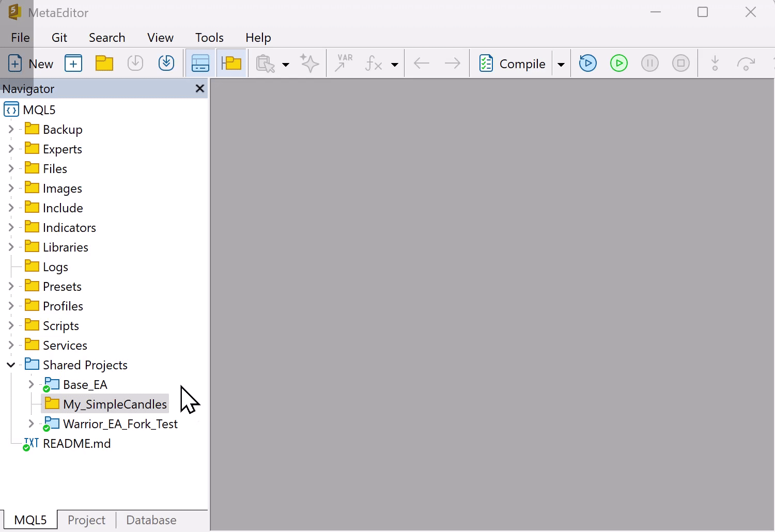775x532 pixels.
Task: Collapse the Shared Projects folder
Action: pyautogui.click(x=11, y=365)
